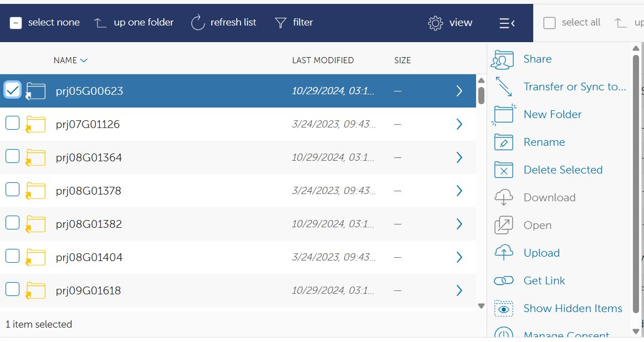644x342 pixels.
Task: Select the Share menu entry
Action: pos(537,59)
